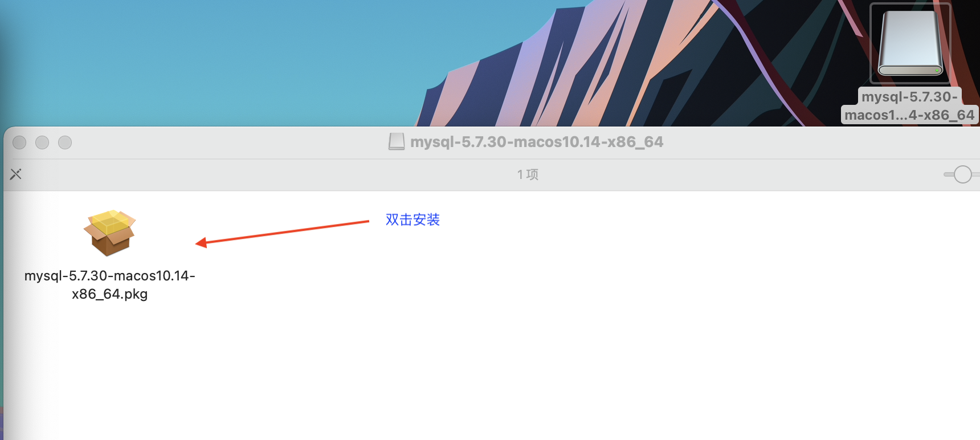
Task: Click empty title bar area right of traffic lights
Action: 228,142
